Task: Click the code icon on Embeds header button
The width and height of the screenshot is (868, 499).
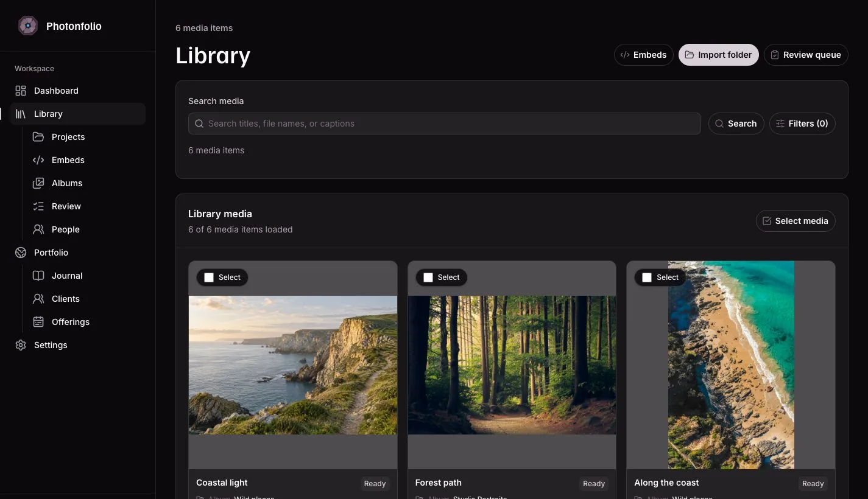Action: (625, 55)
